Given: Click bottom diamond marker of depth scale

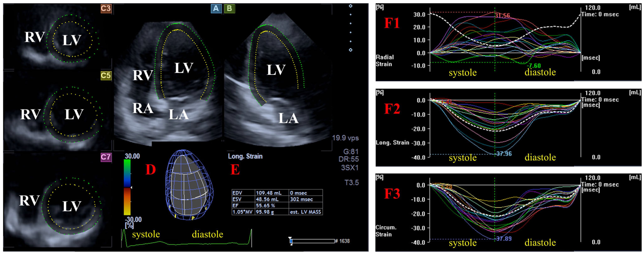Looking at the screenshot, I should [x=351, y=50].
